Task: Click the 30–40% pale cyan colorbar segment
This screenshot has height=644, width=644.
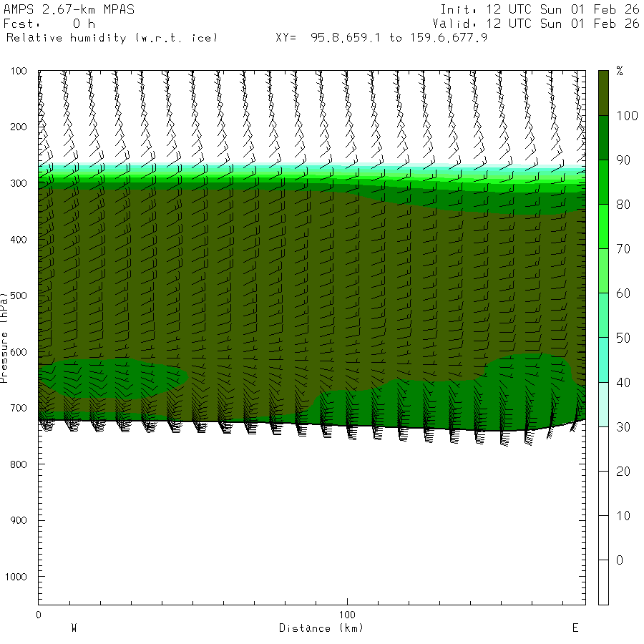Action: tap(603, 404)
